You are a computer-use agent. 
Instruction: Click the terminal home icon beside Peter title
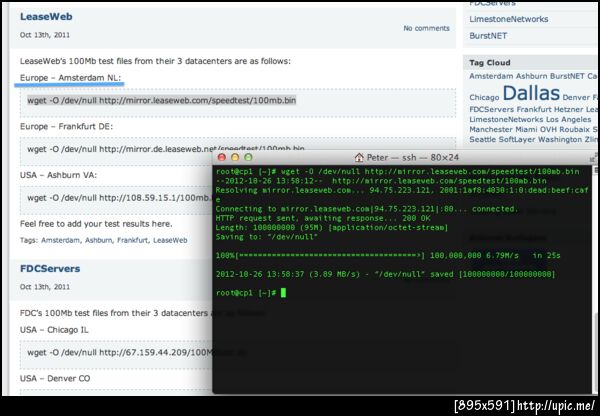pos(359,157)
